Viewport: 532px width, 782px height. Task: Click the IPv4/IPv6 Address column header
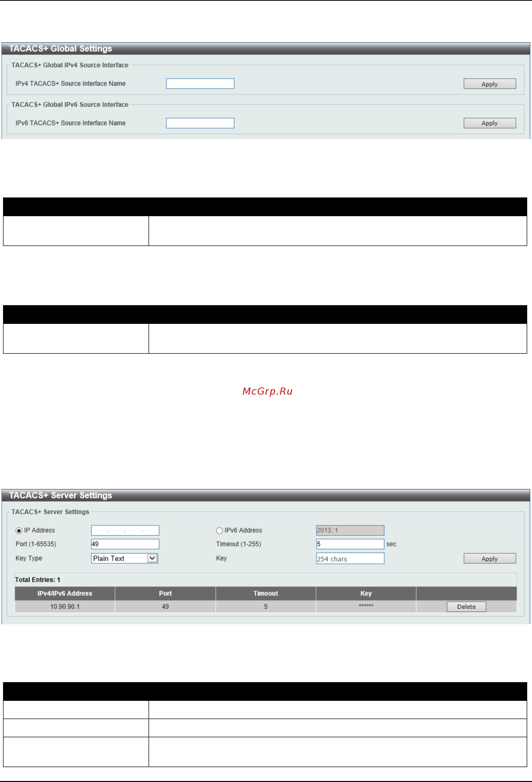(x=65, y=594)
